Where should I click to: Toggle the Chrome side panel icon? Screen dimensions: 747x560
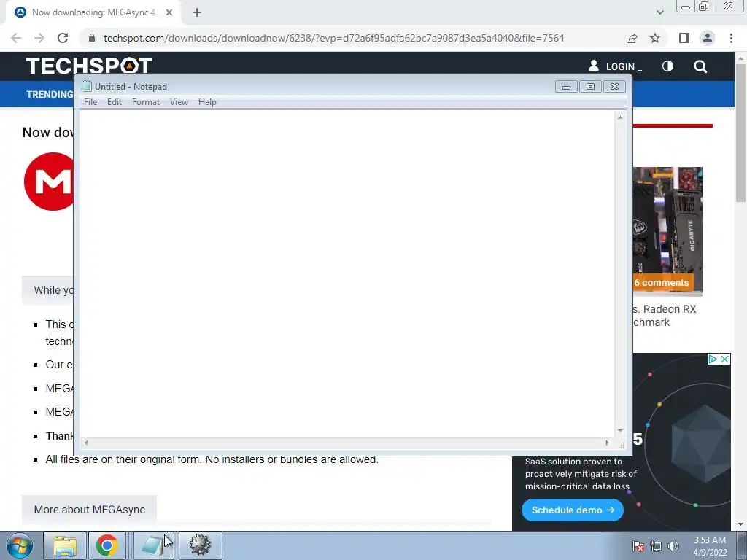(684, 38)
